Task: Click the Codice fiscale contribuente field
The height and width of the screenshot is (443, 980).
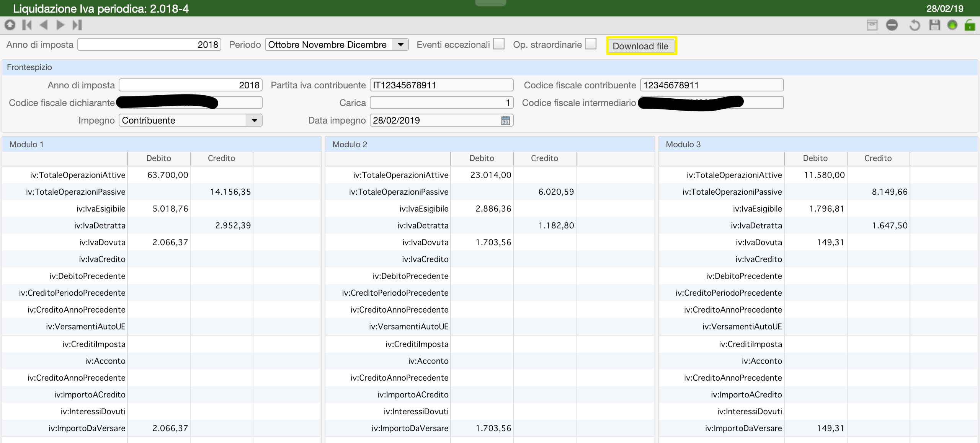Action: pos(712,85)
